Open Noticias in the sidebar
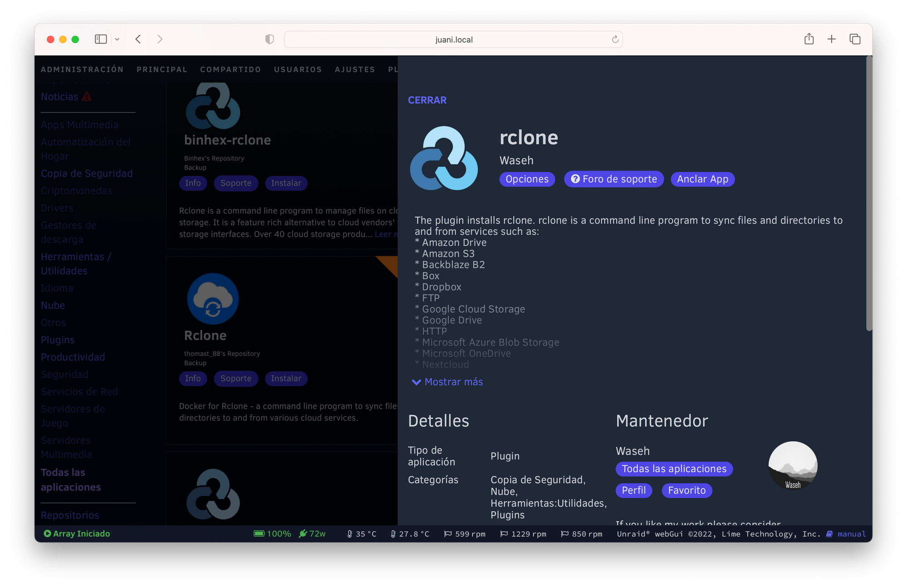Screen dimensions: 907x588 point(59,97)
